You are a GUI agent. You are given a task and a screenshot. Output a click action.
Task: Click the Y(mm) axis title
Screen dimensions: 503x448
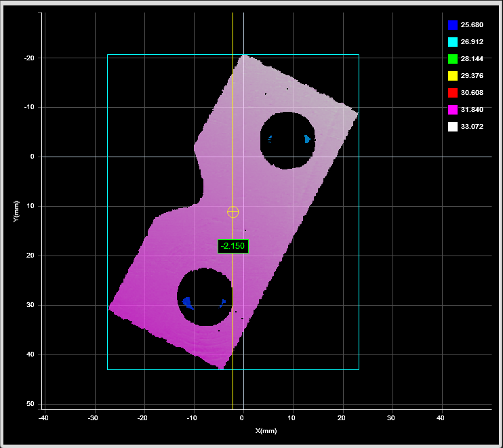[16, 211]
